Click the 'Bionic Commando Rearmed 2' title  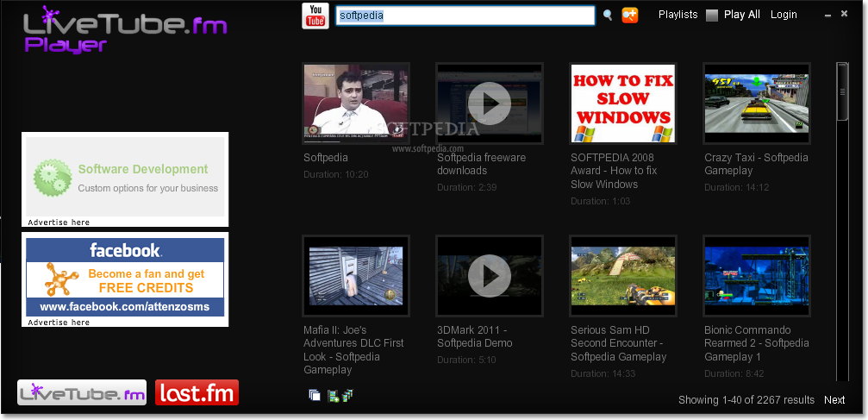(757, 343)
